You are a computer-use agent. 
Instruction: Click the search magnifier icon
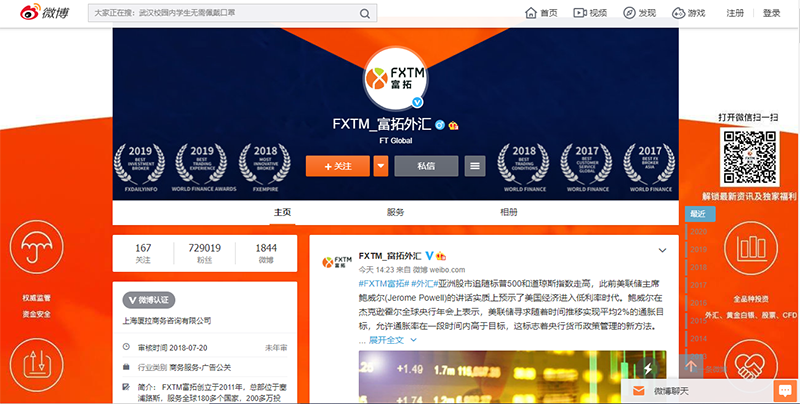point(365,14)
